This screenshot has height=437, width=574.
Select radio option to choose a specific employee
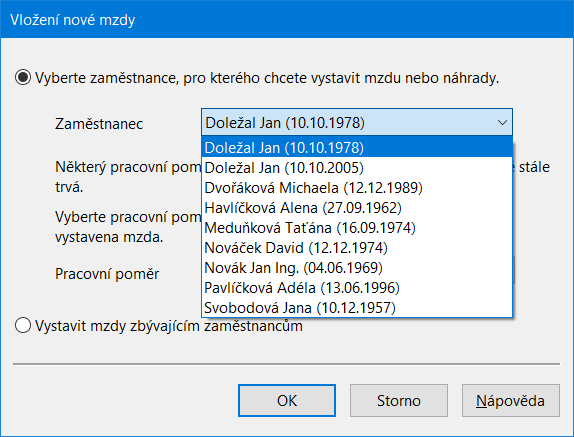coord(23,78)
